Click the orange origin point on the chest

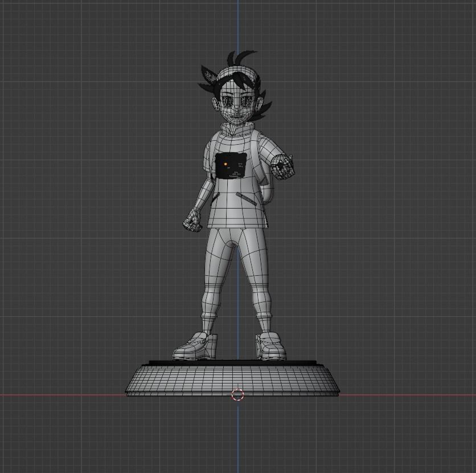pyautogui.click(x=225, y=164)
